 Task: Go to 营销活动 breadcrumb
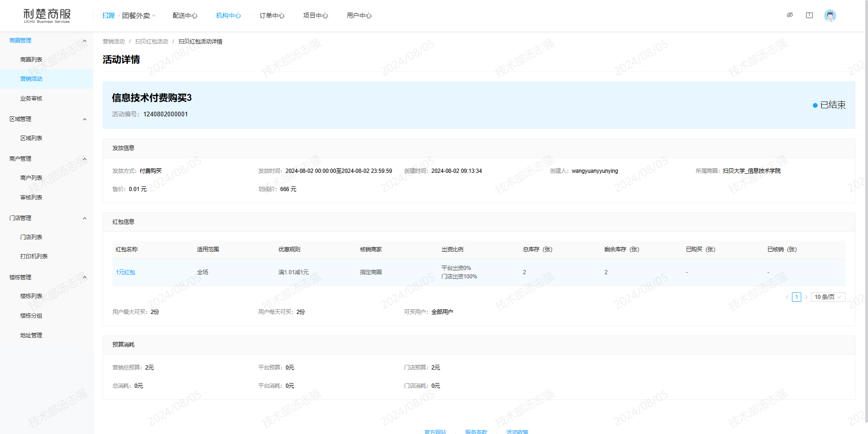click(x=113, y=42)
